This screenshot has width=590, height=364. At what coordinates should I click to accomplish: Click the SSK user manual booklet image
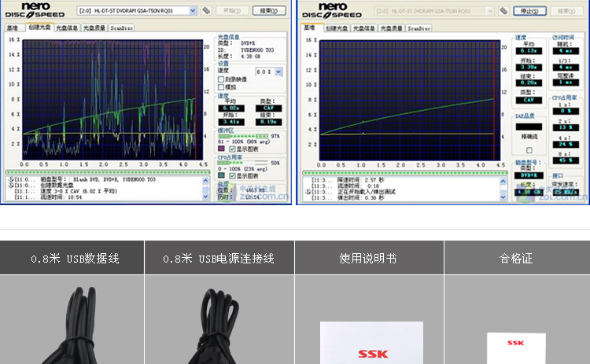(x=371, y=344)
